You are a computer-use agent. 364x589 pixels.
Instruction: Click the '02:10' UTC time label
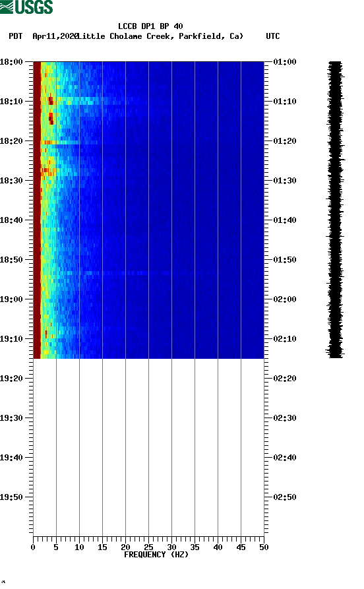point(285,339)
